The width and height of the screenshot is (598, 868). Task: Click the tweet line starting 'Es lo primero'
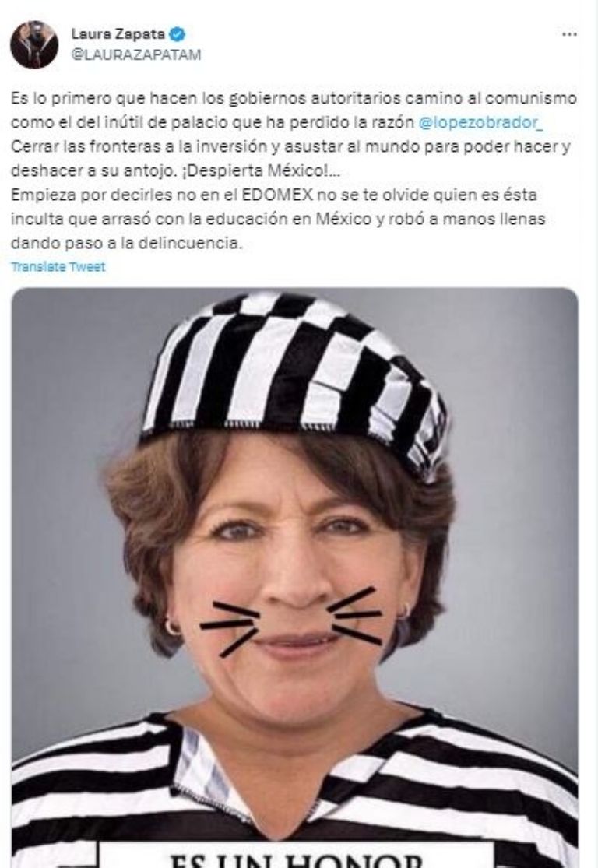(294, 99)
